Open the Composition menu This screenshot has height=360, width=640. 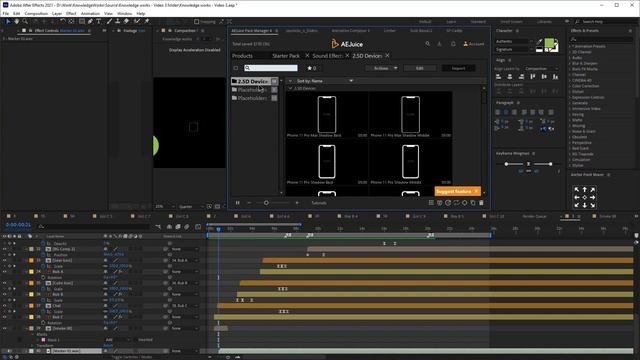coord(36,13)
